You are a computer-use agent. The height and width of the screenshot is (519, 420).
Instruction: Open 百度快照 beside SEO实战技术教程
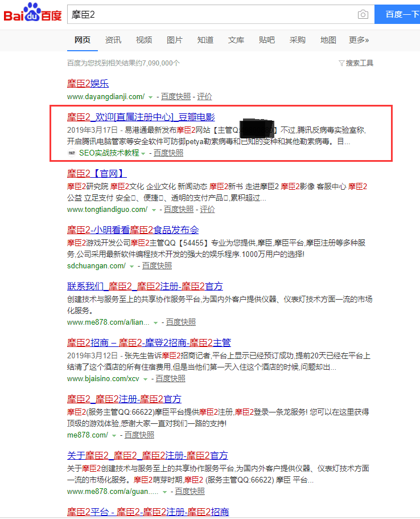coord(168,153)
